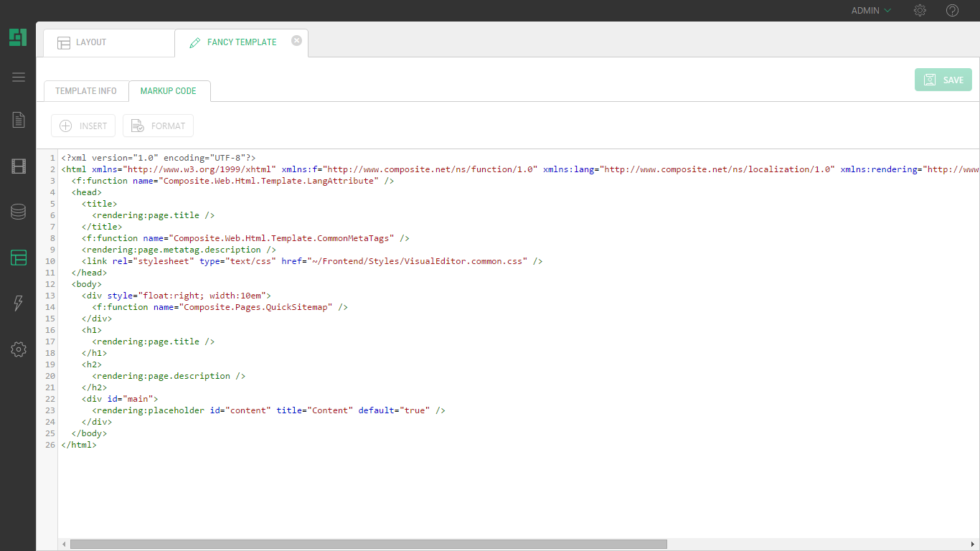Screen dimensions: 980x551
Task: Select the FANCY TEMPLATE tab
Action: coord(241,42)
